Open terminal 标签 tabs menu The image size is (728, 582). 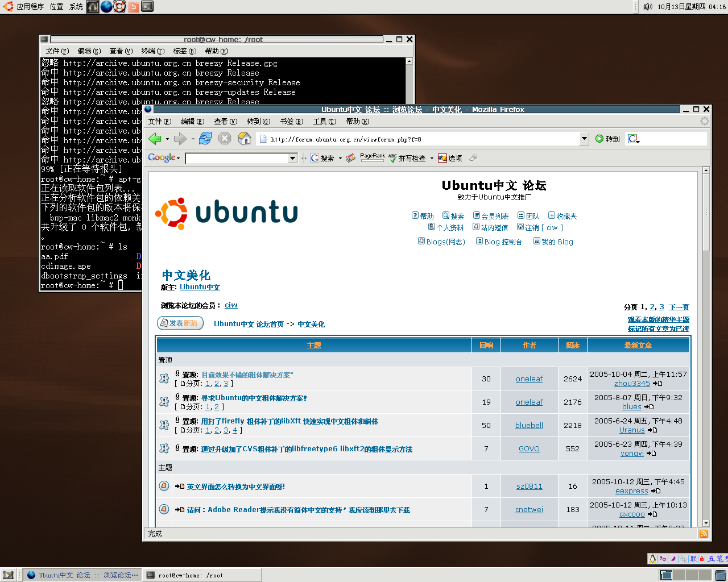pyautogui.click(x=185, y=51)
